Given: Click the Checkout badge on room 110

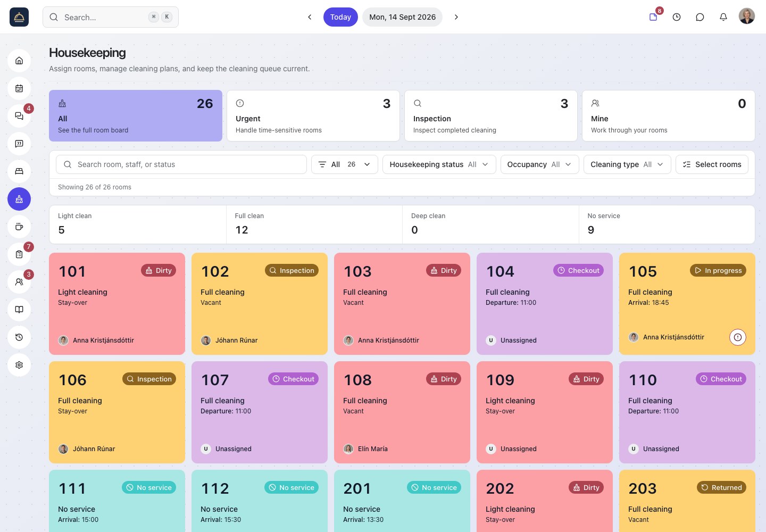Looking at the screenshot, I should coord(721,379).
